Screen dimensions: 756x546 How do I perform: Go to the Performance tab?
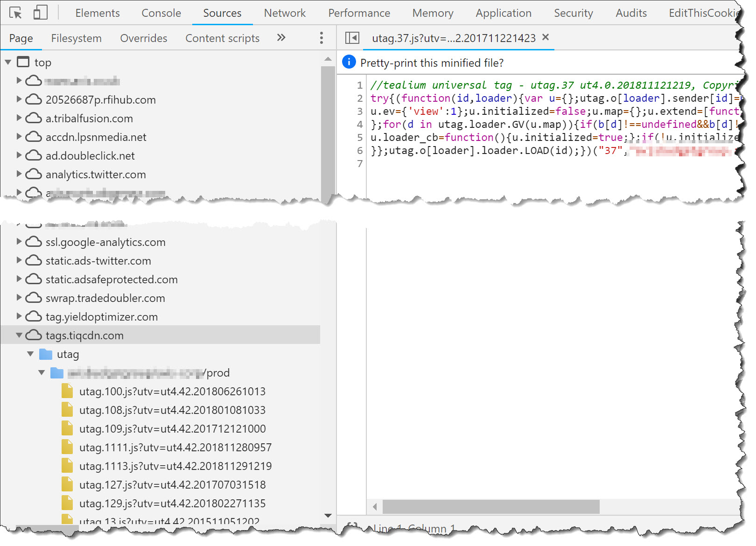tap(359, 13)
